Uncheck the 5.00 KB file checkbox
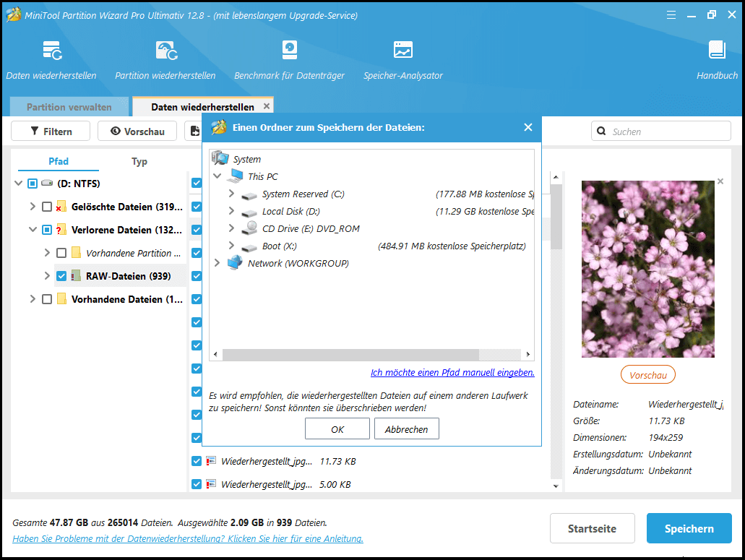 click(x=197, y=484)
